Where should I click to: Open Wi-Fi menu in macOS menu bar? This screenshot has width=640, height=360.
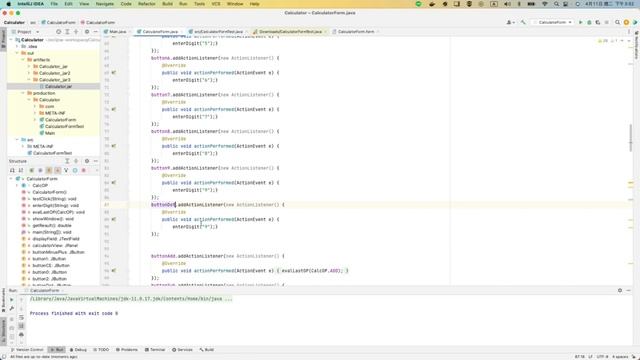click(x=544, y=4)
